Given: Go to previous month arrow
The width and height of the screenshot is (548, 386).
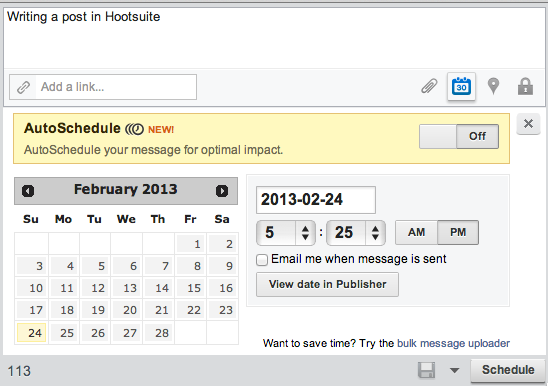Looking at the screenshot, I should (x=28, y=191).
